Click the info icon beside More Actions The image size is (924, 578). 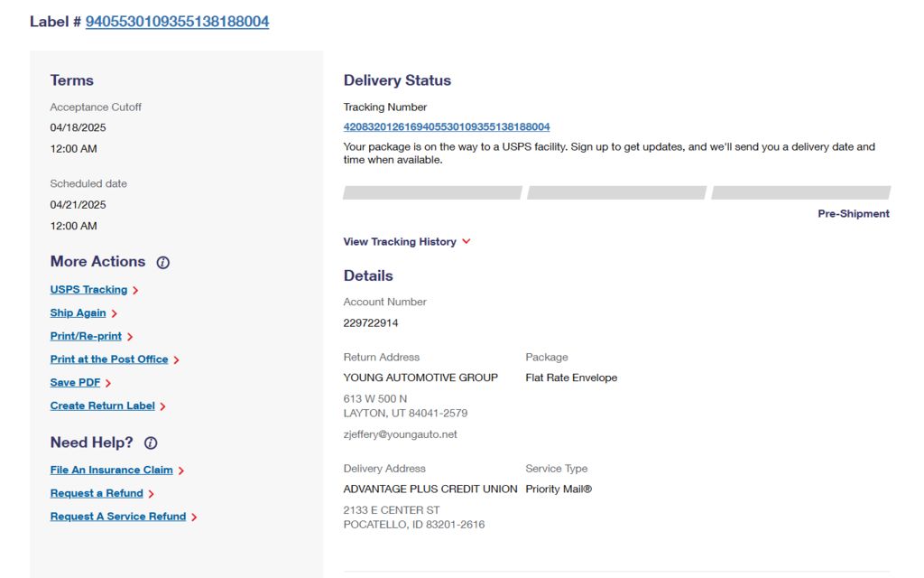pos(162,263)
